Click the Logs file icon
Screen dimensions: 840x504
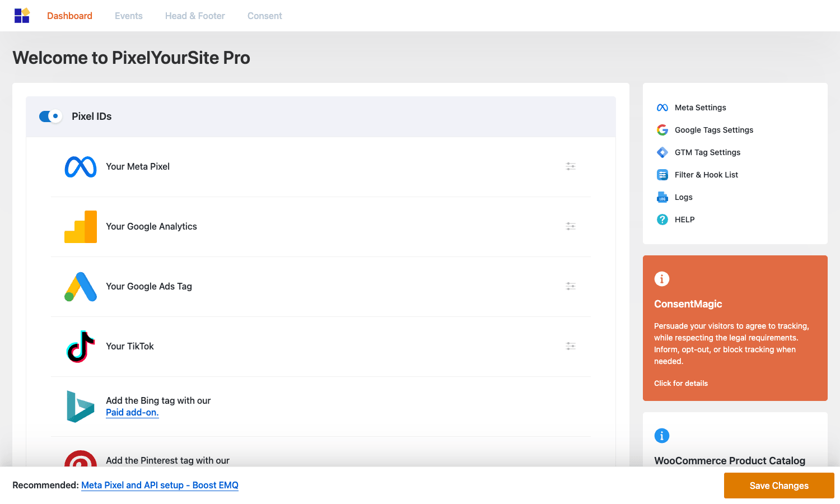tap(662, 197)
